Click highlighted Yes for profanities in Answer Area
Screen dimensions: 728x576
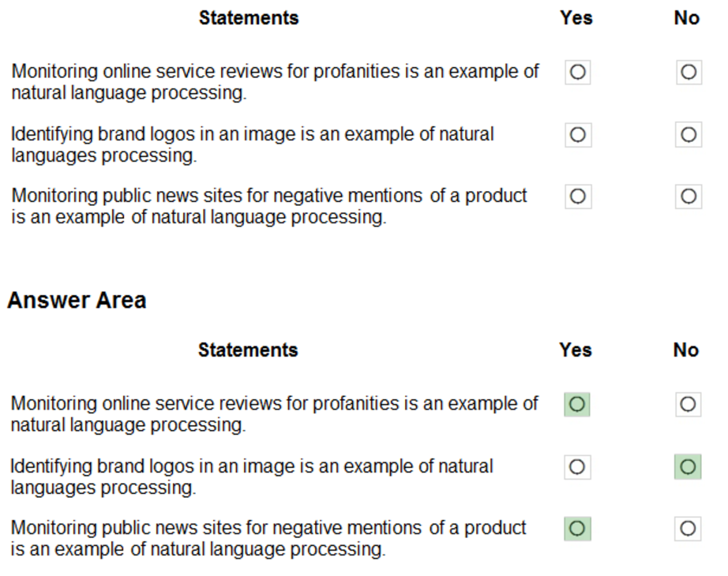pos(576,405)
